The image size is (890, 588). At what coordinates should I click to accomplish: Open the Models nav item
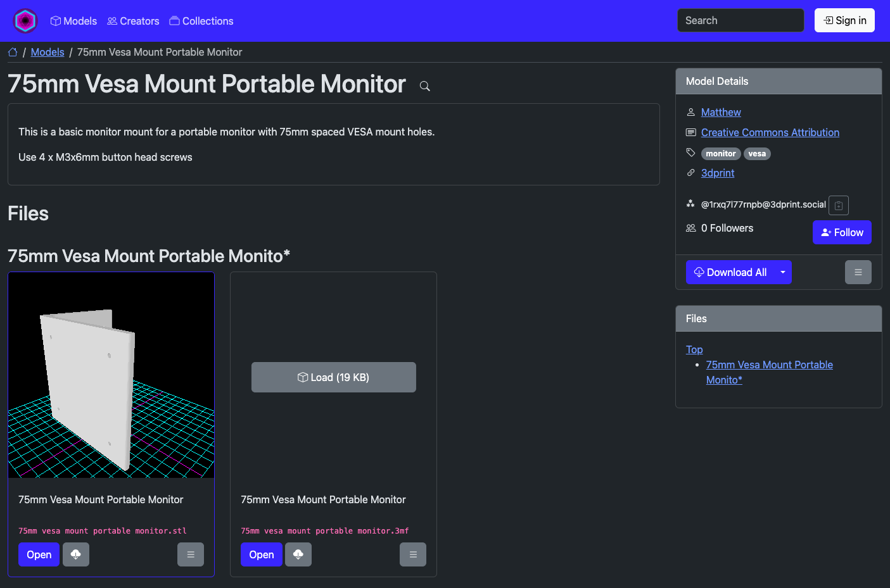(x=73, y=21)
